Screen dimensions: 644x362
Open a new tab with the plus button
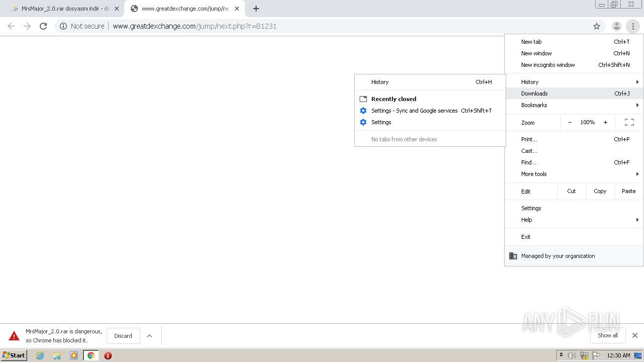point(256,9)
